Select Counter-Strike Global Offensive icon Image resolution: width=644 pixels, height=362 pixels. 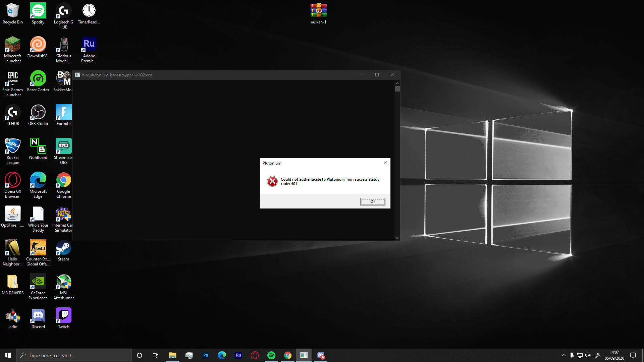coord(38,253)
